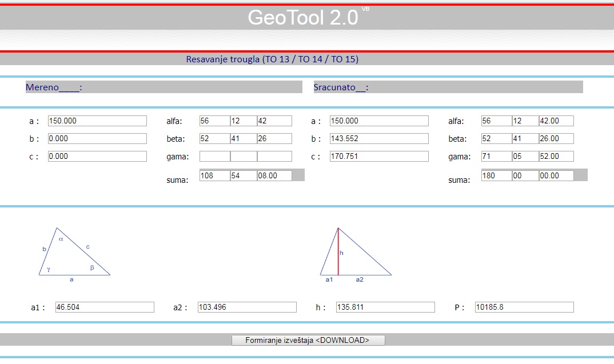Click the measured side c input field

[97, 157]
